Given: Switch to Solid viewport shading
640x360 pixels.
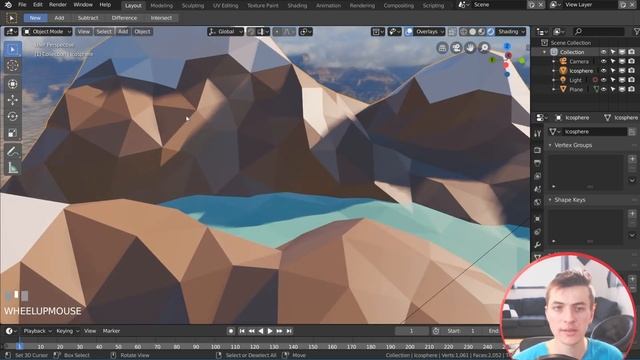Looking at the screenshot, I should (x=473, y=31).
